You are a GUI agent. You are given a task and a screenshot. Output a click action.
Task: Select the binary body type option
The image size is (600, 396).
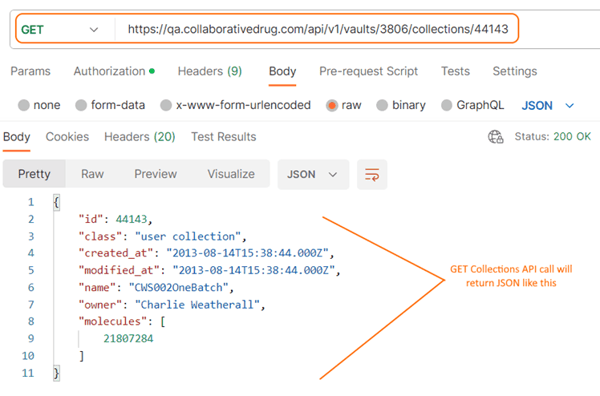pos(382,105)
